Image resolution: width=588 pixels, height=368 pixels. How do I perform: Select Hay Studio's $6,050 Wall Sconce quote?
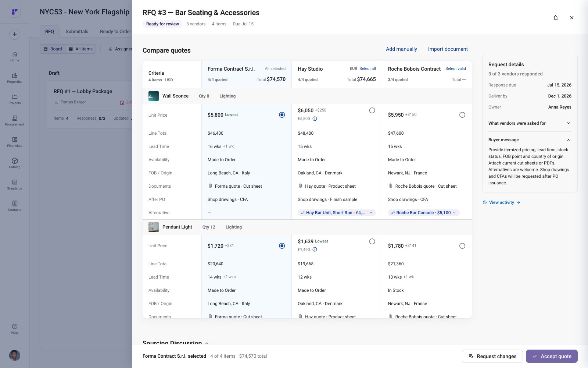pos(372,110)
